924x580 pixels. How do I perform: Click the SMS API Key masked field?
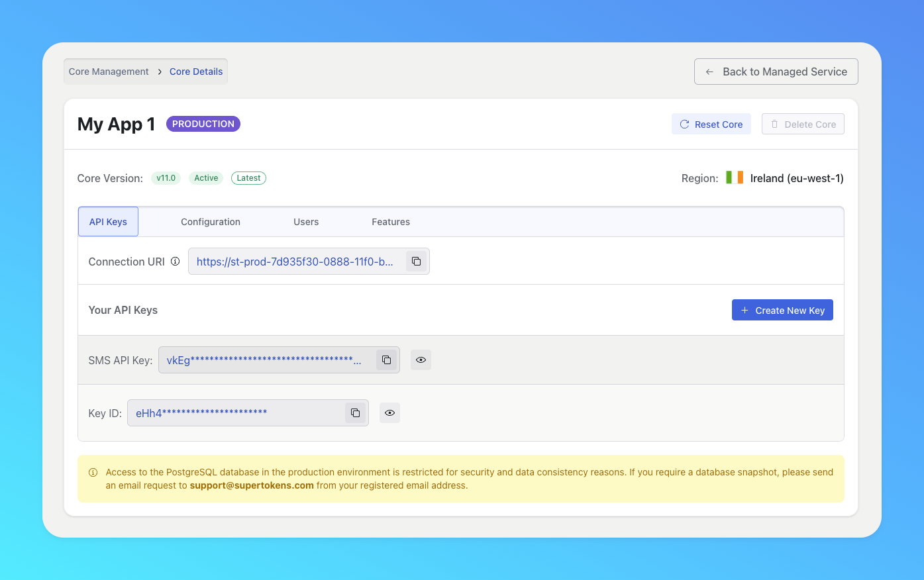(265, 360)
